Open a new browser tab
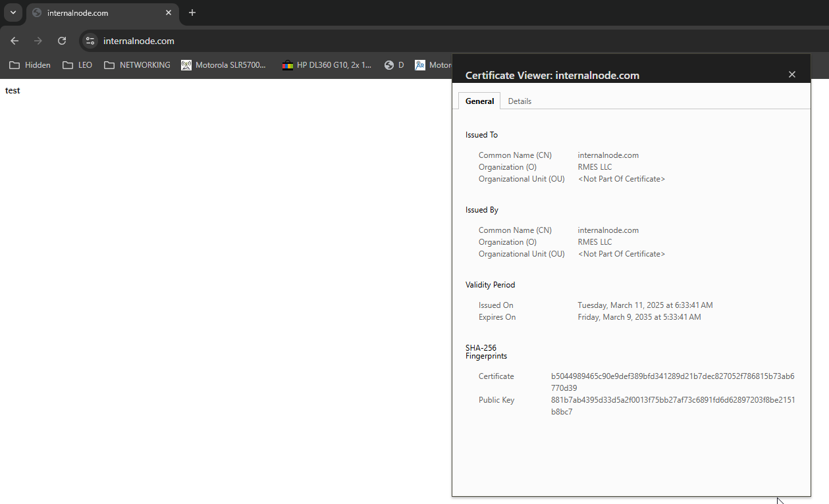This screenshot has width=829, height=504. pyautogui.click(x=192, y=13)
